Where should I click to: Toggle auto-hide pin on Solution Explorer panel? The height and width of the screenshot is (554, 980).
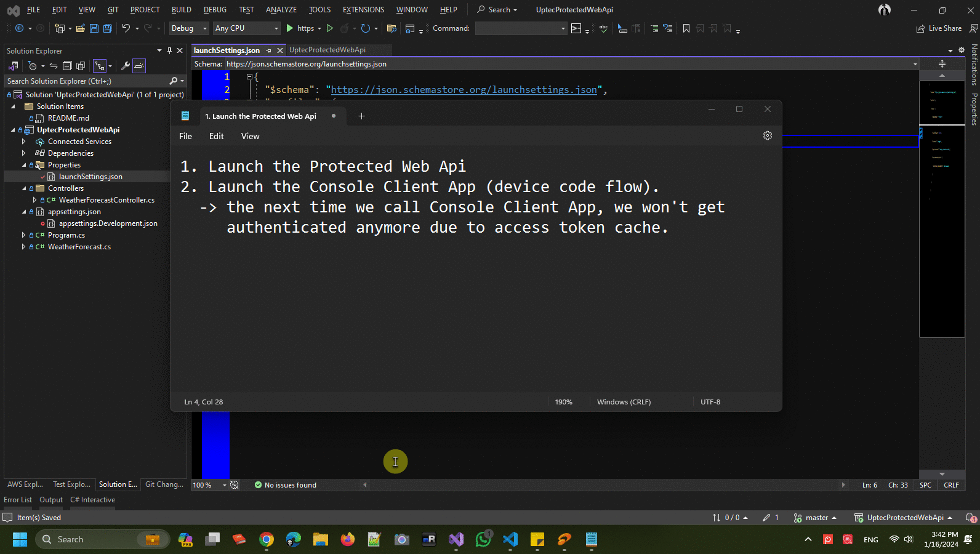[x=169, y=50]
